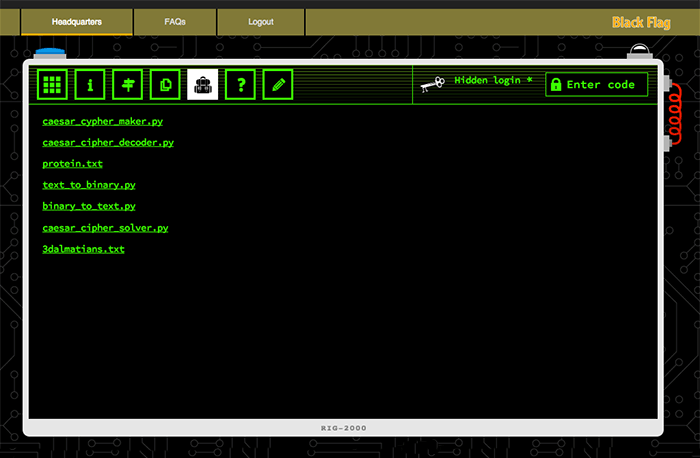Click the key icon beside Hidden login

[433, 84]
